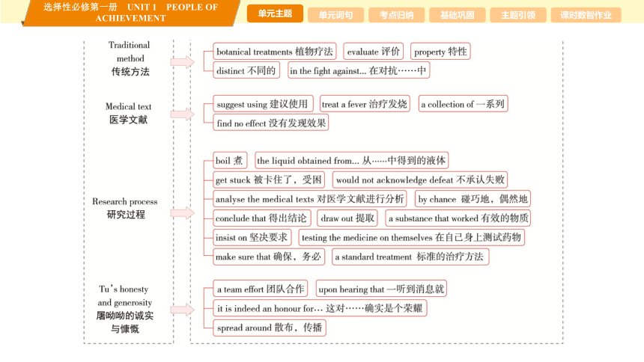Viewport: 644px width, 362px height.
Task: Select the Medical text 医学文献 label
Action: [x=128, y=113]
